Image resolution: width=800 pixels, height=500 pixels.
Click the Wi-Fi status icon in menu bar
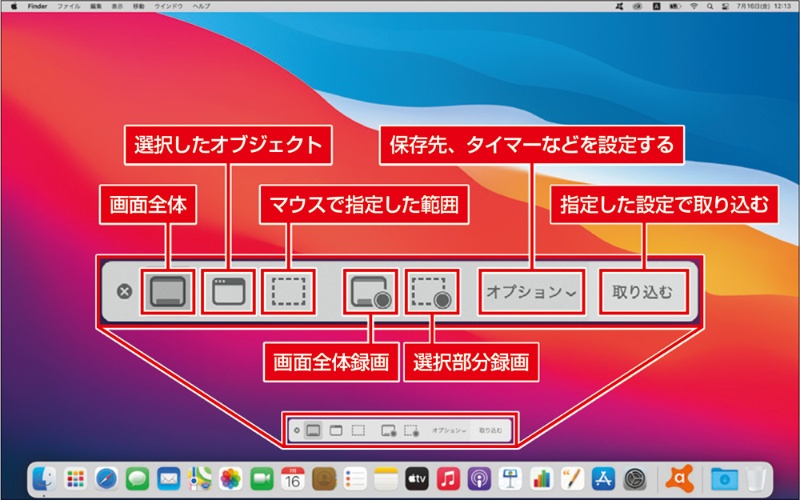[x=694, y=6]
